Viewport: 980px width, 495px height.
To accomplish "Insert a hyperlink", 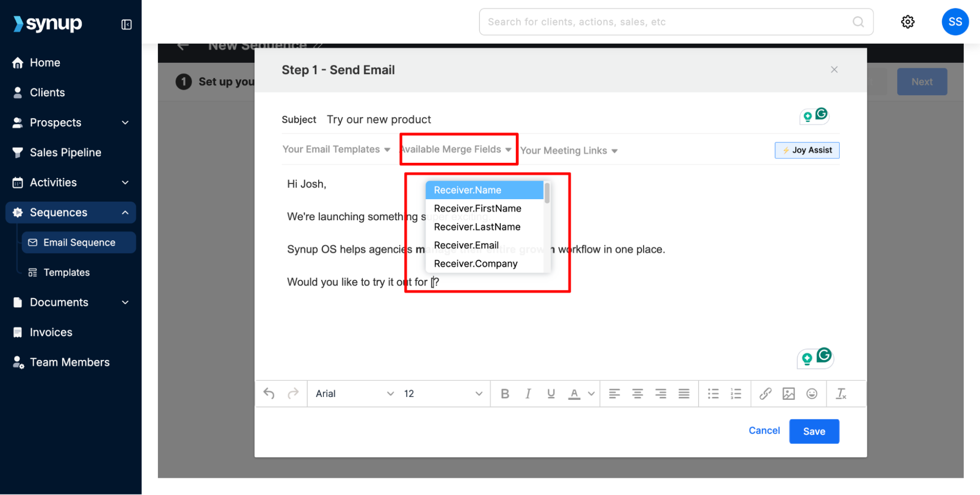I will [765, 393].
